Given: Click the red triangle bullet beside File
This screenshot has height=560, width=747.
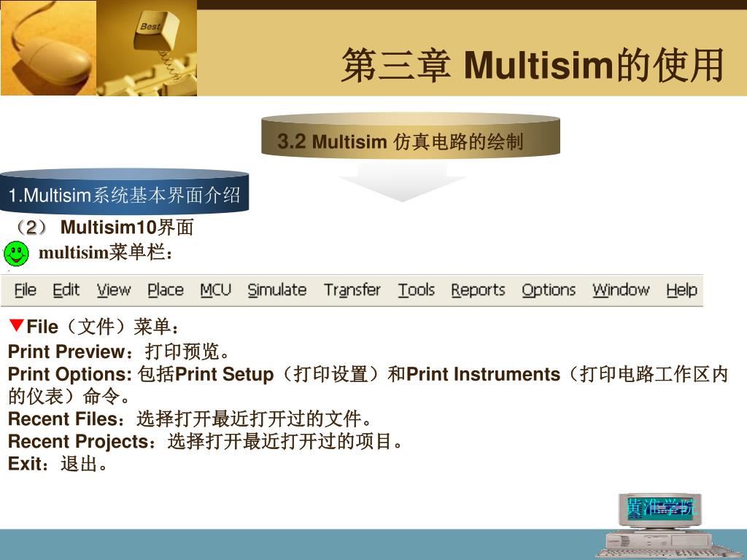Looking at the screenshot, I should click(x=16, y=325).
